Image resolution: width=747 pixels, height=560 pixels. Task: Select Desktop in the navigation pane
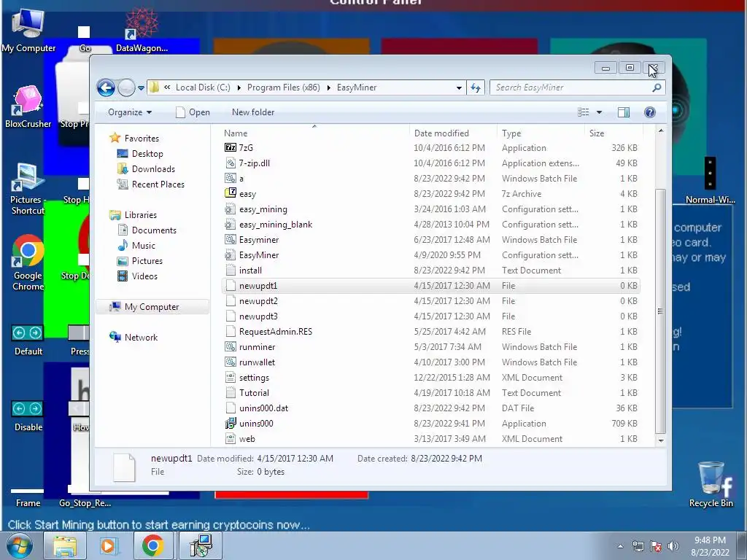click(147, 154)
